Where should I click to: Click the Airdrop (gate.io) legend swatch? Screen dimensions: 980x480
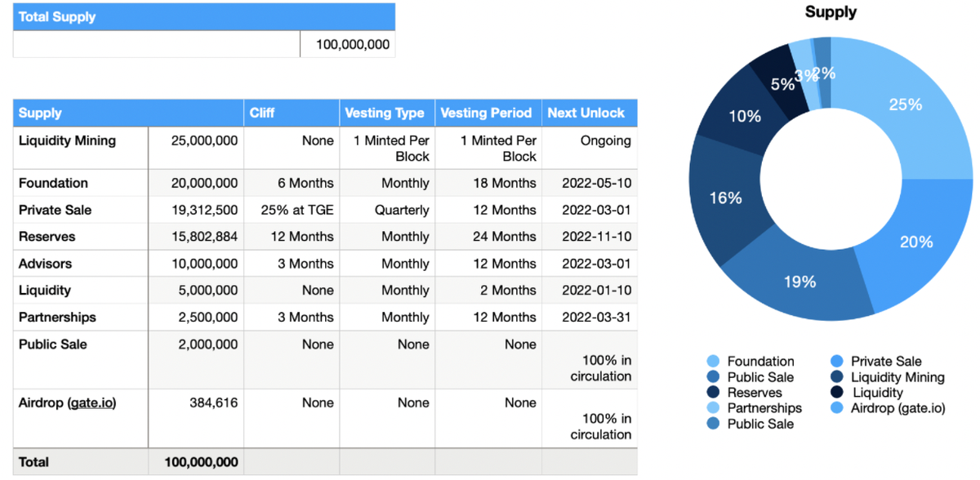(837, 408)
